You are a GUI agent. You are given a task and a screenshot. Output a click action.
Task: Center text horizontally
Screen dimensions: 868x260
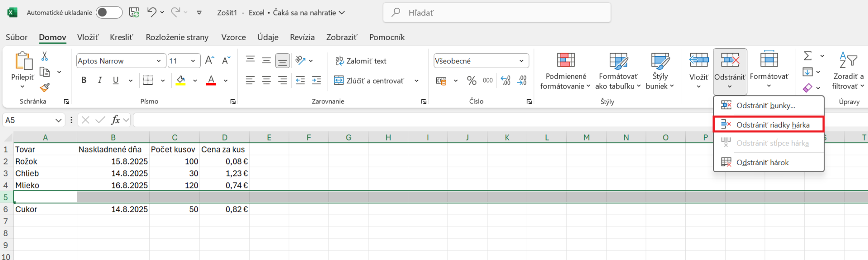267,80
